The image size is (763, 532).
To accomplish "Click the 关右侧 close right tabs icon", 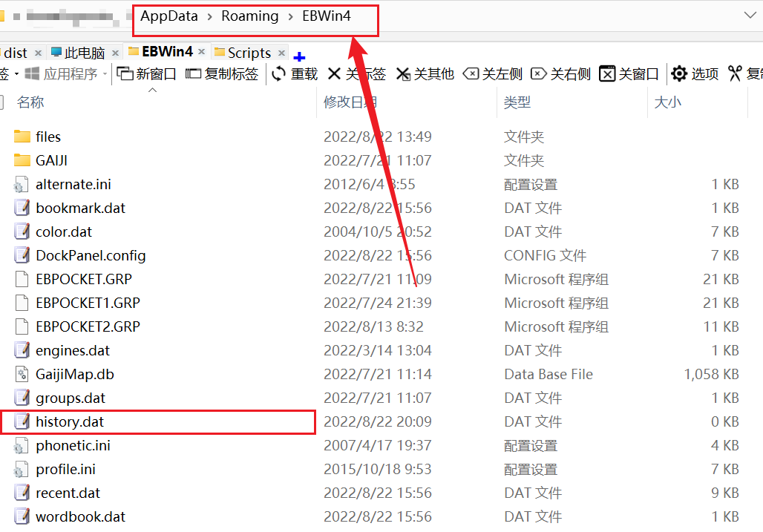I will (539, 74).
